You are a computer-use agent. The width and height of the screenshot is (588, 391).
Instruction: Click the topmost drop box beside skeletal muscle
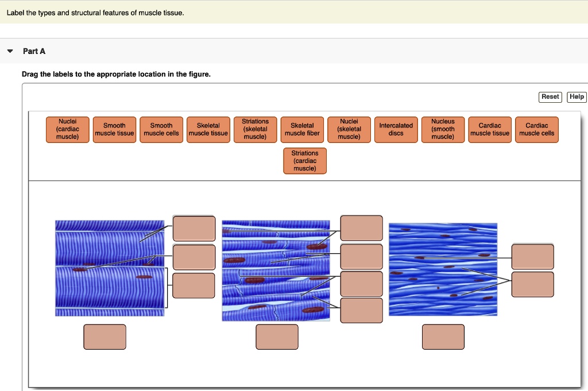point(362,228)
